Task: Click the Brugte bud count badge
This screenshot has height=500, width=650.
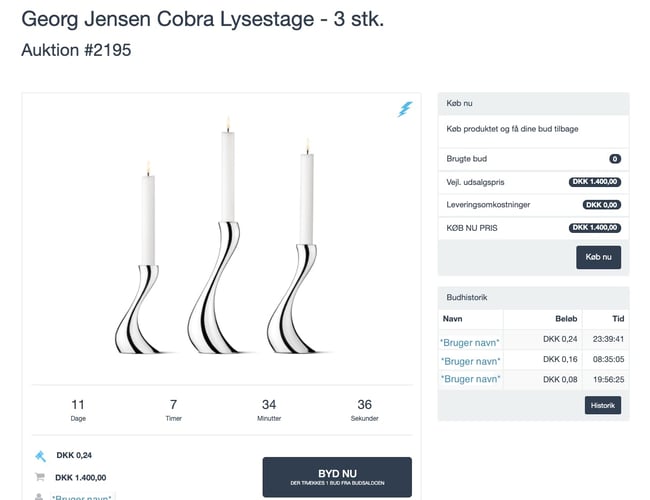Action: coord(614,159)
